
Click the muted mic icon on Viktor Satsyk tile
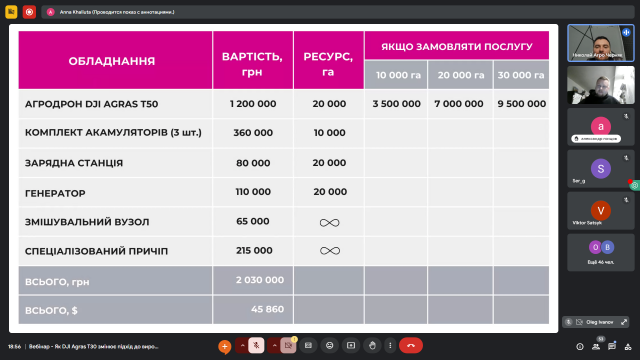[x=626, y=200]
